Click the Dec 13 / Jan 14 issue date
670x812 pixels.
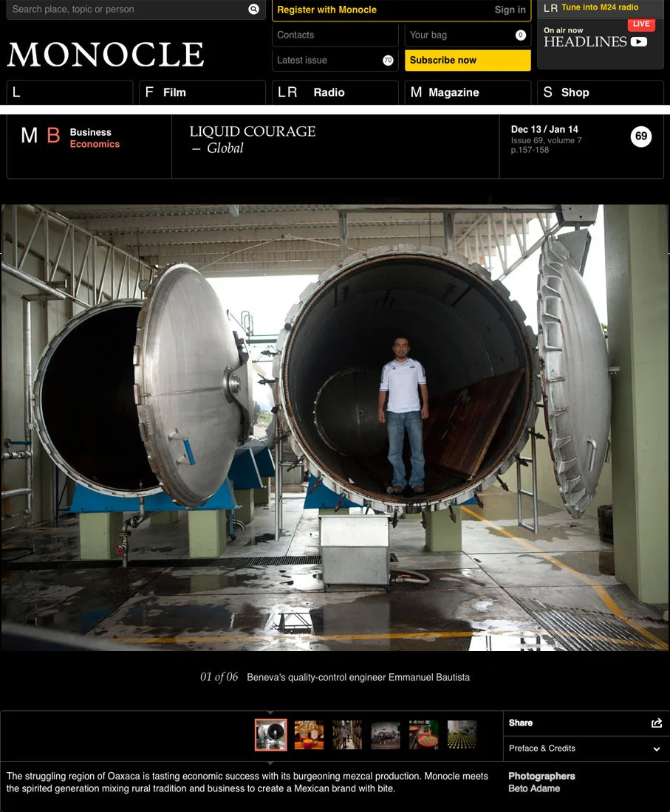click(x=544, y=129)
